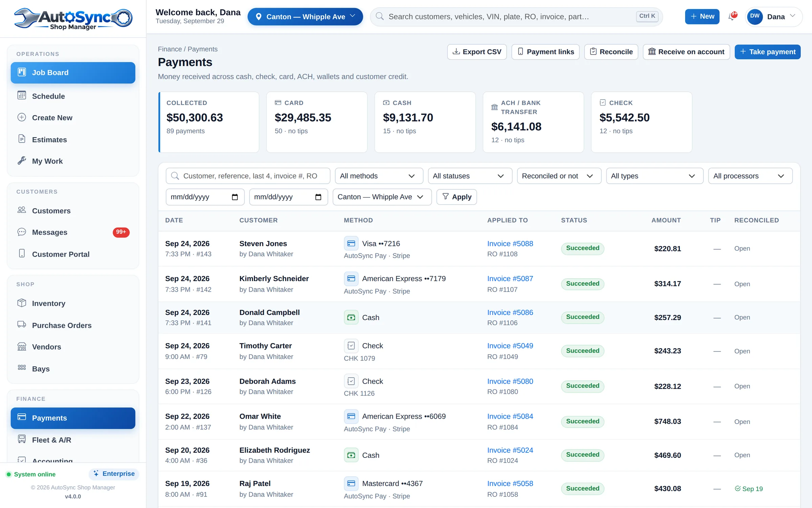Open the All statuses dropdown

470,176
